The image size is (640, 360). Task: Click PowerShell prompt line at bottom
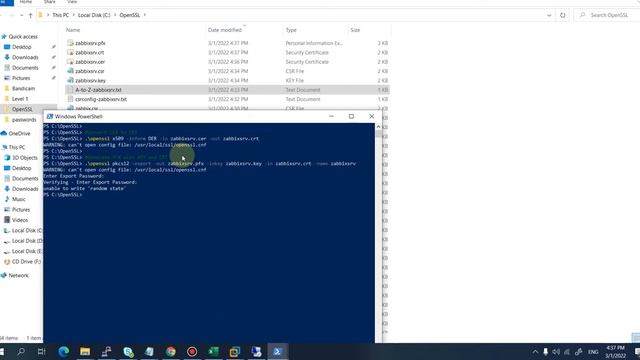pos(63,195)
